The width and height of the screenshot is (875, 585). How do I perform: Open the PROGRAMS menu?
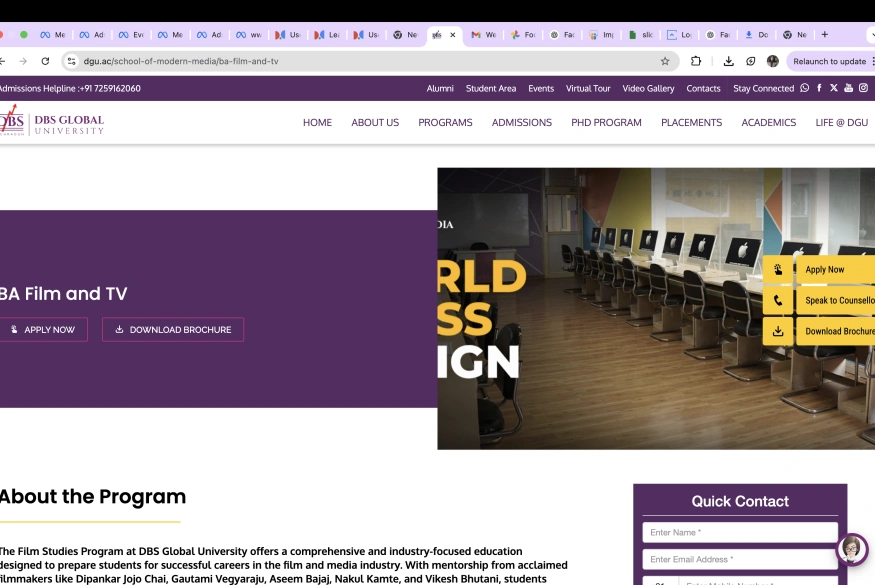[445, 122]
